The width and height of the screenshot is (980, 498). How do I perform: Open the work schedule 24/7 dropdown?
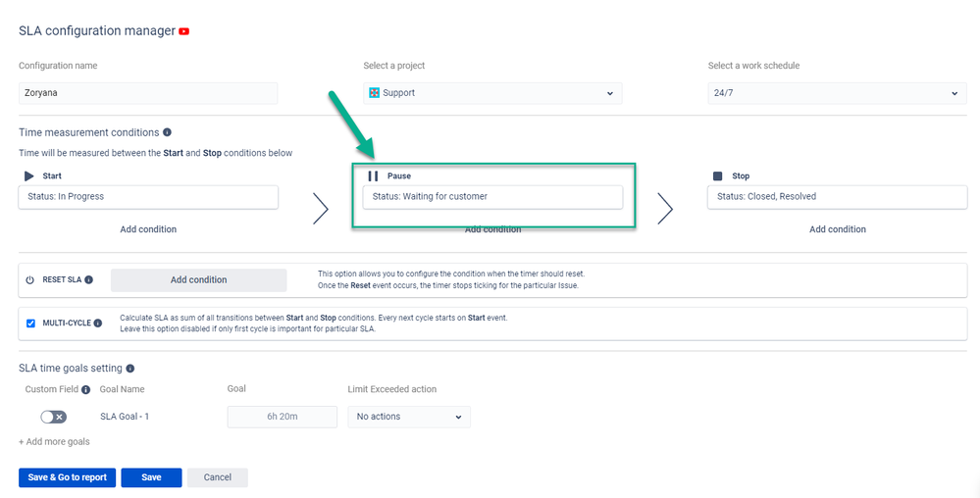point(838,93)
